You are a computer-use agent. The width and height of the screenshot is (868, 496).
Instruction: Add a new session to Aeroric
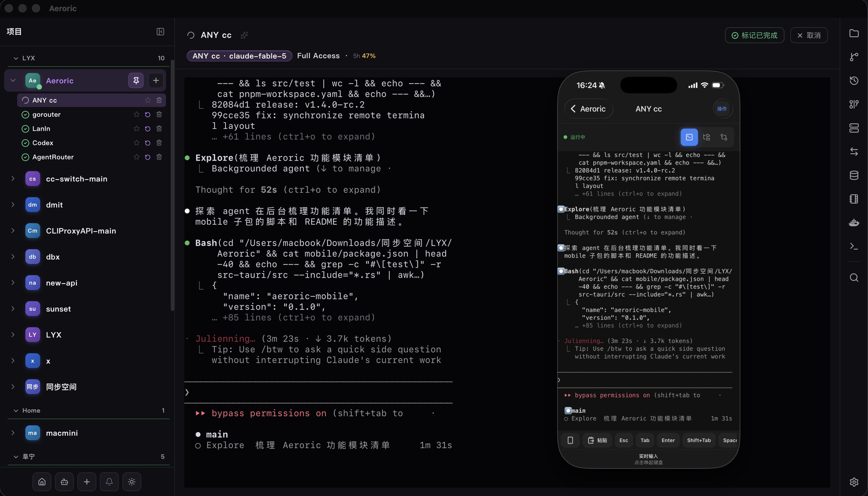(x=156, y=80)
